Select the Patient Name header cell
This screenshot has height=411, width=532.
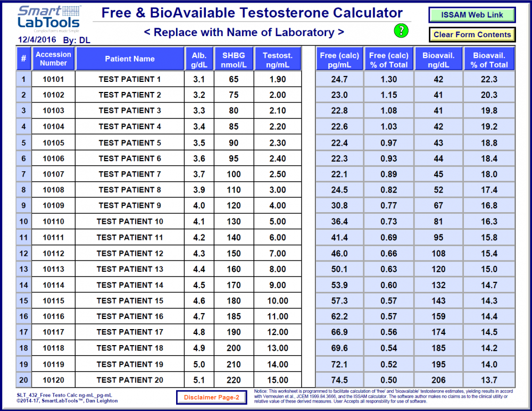click(x=131, y=58)
